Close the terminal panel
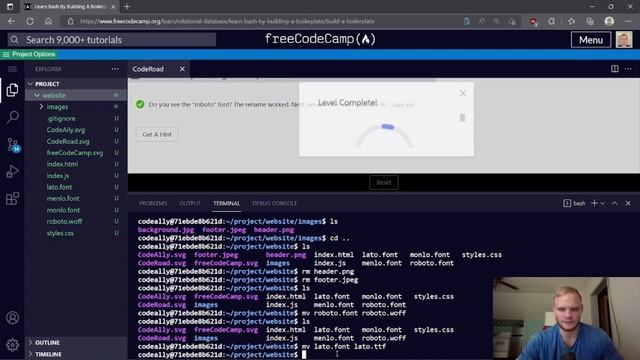Screen dimensions: 640x360 tap(628, 203)
